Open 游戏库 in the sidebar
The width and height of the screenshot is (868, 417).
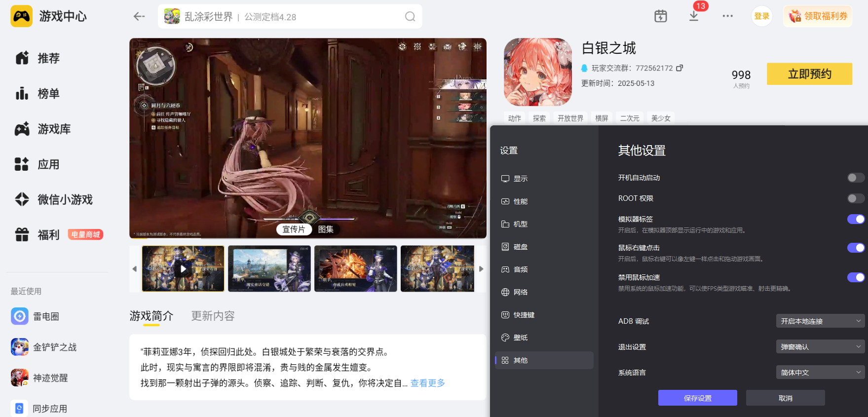pyautogui.click(x=43, y=129)
